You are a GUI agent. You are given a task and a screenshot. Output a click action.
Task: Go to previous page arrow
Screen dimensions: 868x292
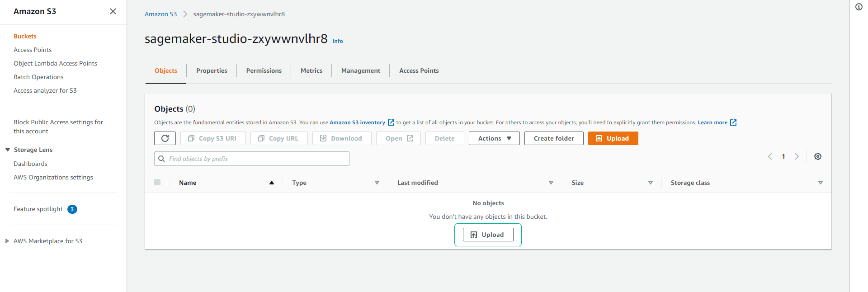pyautogui.click(x=770, y=156)
